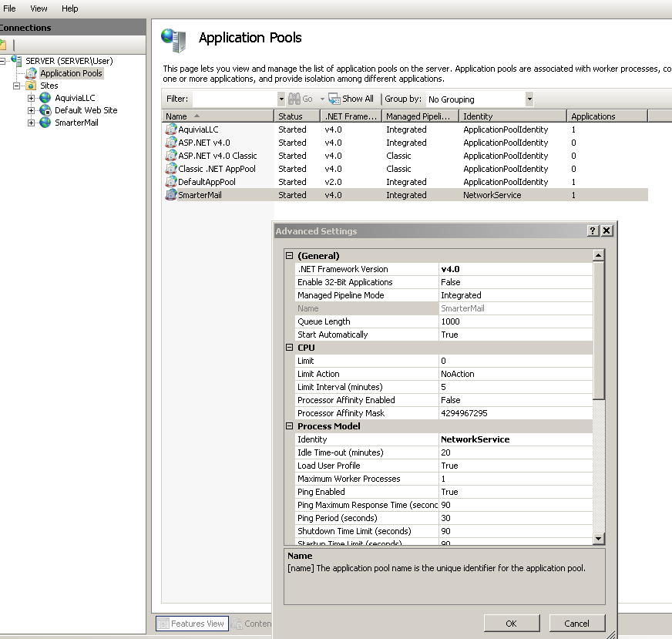672x639 pixels.
Task: Select the Application Pools node icon in tree
Action: (31, 73)
